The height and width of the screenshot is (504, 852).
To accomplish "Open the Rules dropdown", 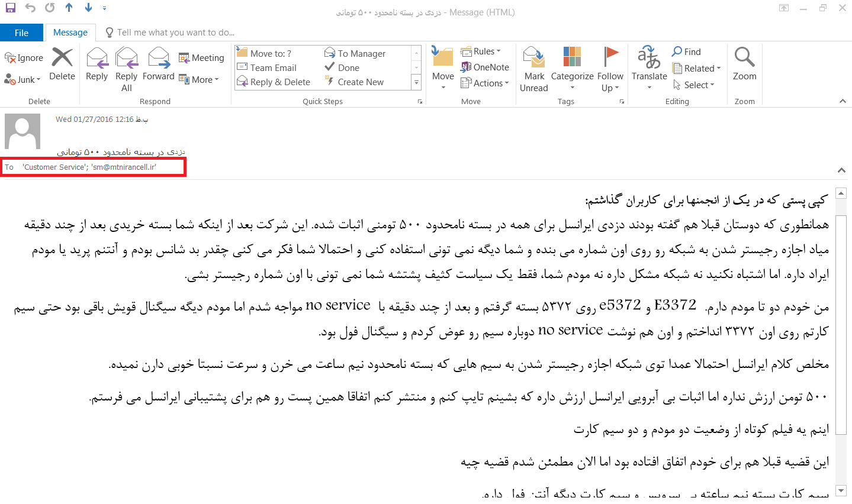I will coord(481,51).
